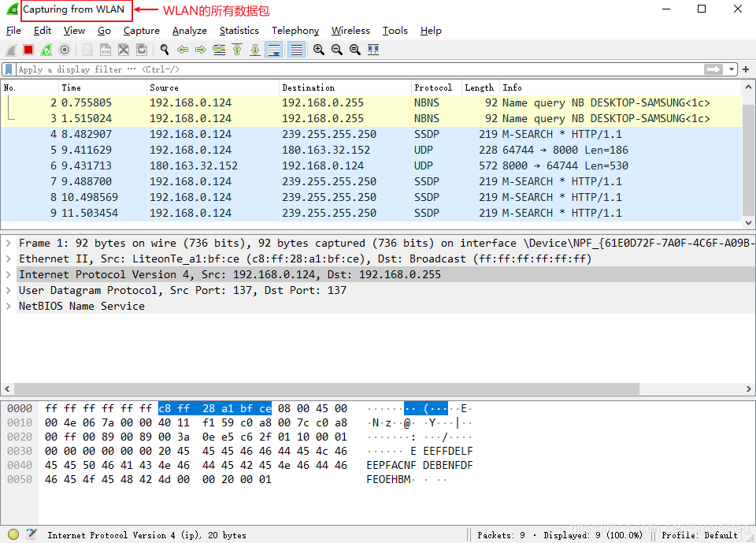Open the Go menu
Image resolution: width=756 pixels, height=543 pixels.
pyautogui.click(x=104, y=31)
